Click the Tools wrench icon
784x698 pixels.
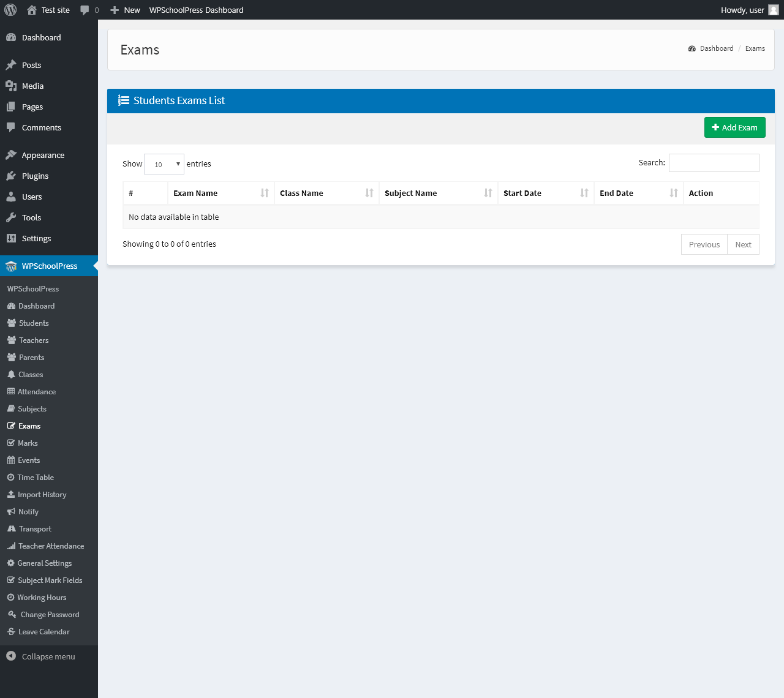tap(11, 217)
